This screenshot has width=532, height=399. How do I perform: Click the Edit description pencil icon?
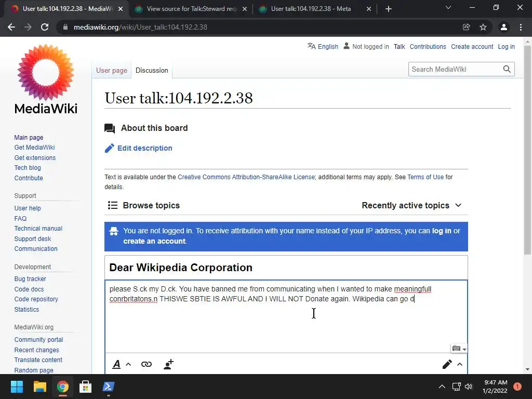[109, 148]
